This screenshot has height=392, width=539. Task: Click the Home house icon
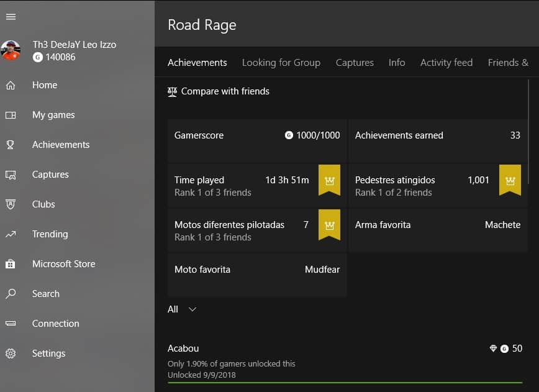click(11, 85)
